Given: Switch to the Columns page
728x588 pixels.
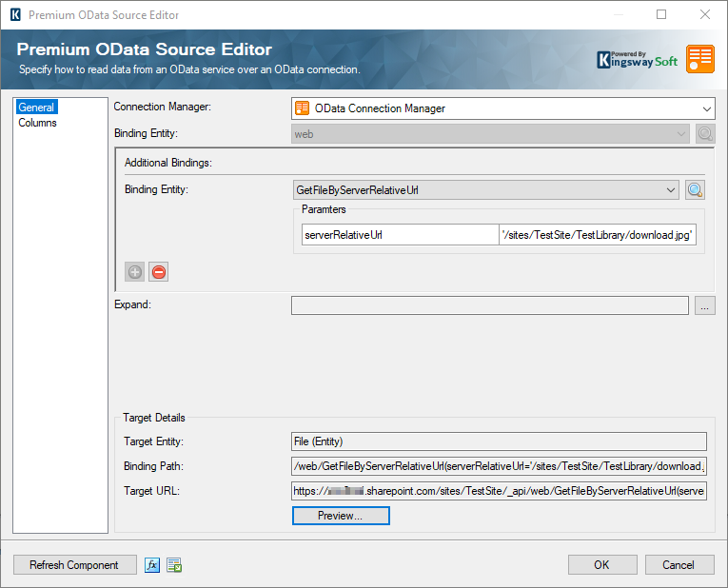Looking at the screenshot, I should coord(38,123).
